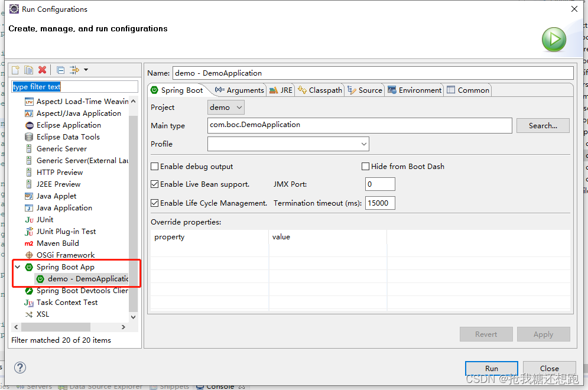
Task: Click the Duplicate launch configuration icon
Action: pos(28,70)
